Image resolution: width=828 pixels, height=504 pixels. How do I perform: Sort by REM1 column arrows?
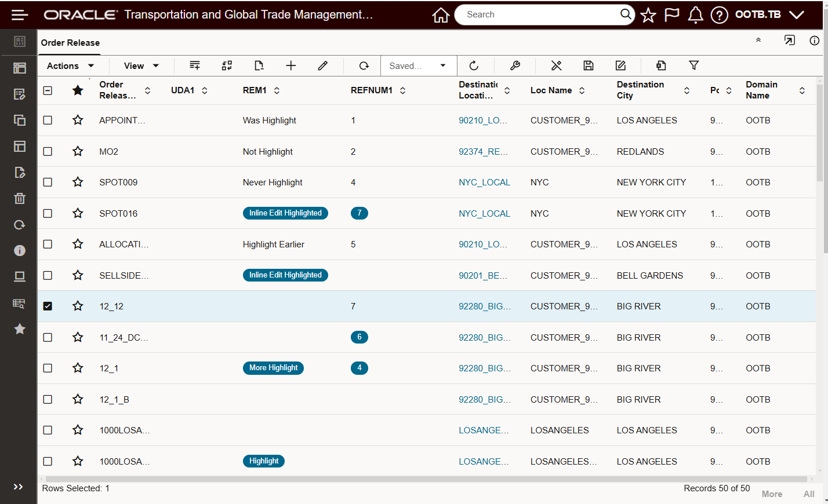tap(277, 90)
